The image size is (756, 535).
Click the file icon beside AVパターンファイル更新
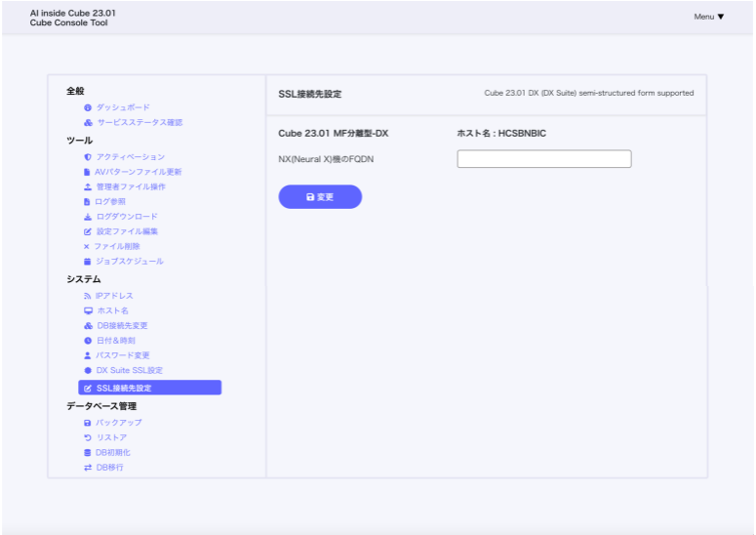(88, 172)
